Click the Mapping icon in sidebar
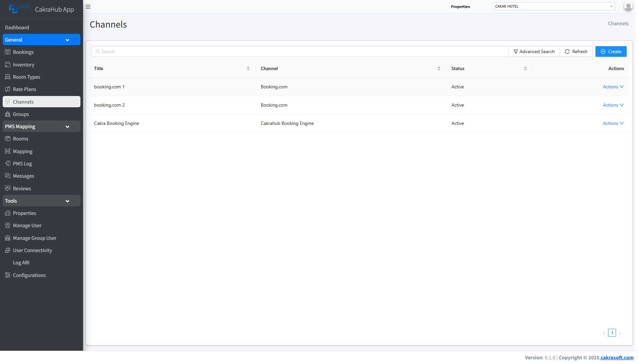Screen dimensions: 638x364 pyautogui.click(x=8, y=151)
